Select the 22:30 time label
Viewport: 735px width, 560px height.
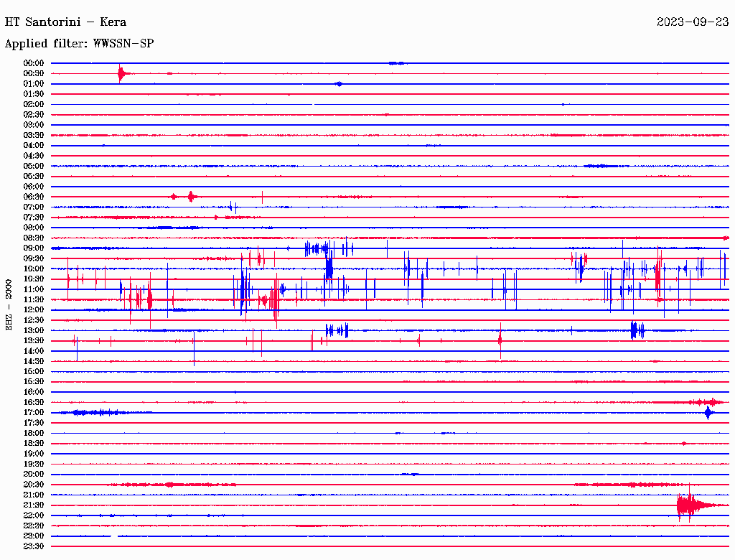[x=34, y=526]
